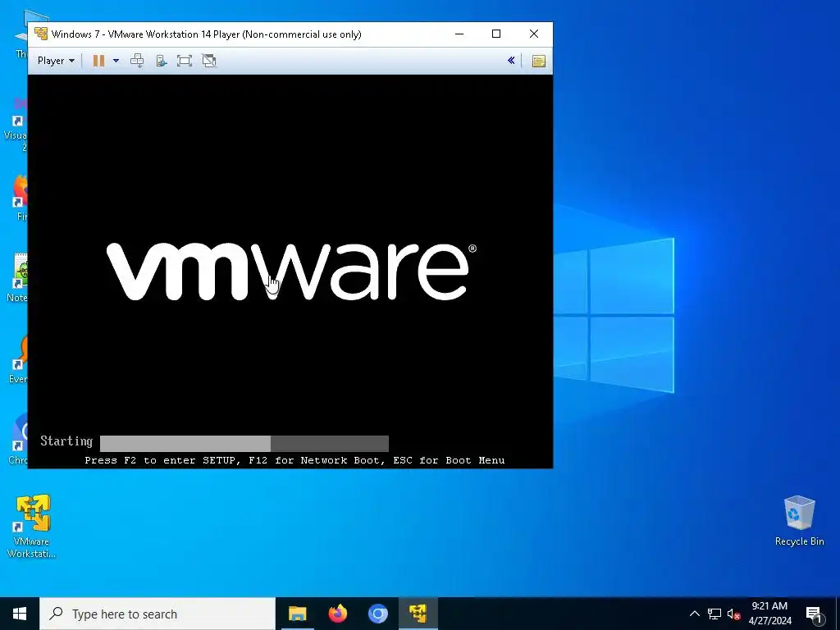840x630 pixels.
Task: Click the Starting boot progress bar
Action: tap(244, 444)
